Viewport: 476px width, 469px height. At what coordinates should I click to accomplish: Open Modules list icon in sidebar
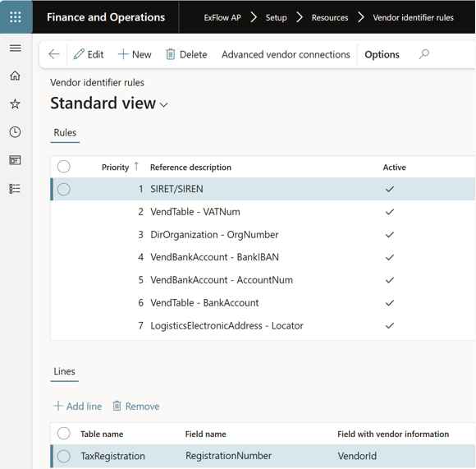15,189
